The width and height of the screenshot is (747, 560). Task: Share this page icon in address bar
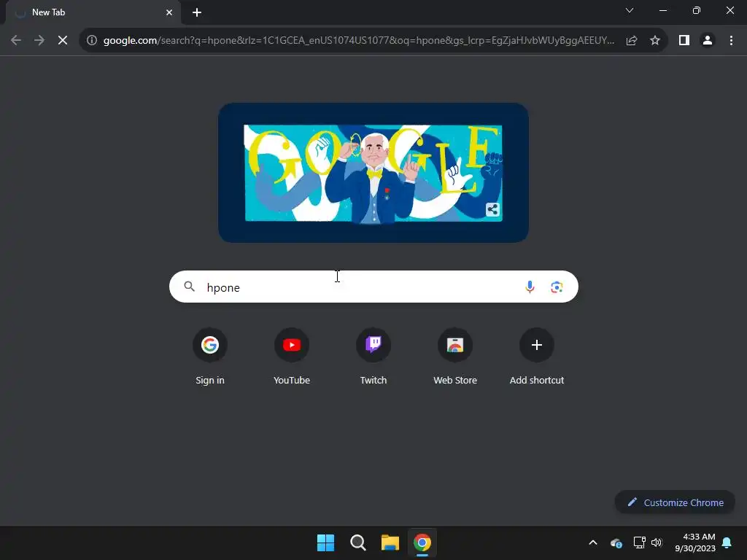(632, 41)
